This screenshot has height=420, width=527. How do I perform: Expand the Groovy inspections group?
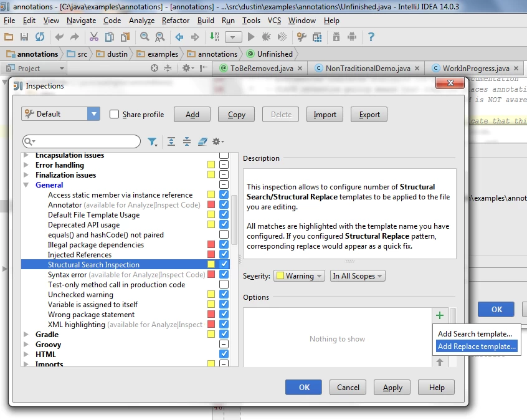(26, 345)
